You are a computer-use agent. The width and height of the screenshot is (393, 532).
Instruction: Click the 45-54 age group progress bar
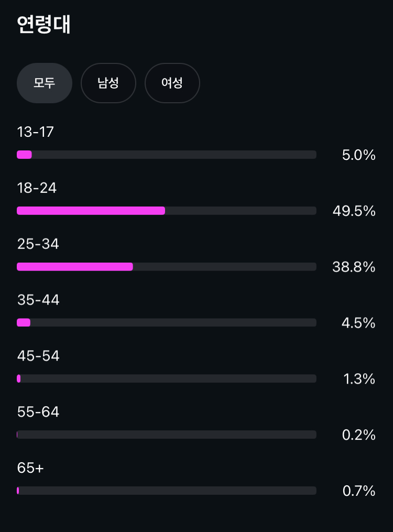point(167,378)
